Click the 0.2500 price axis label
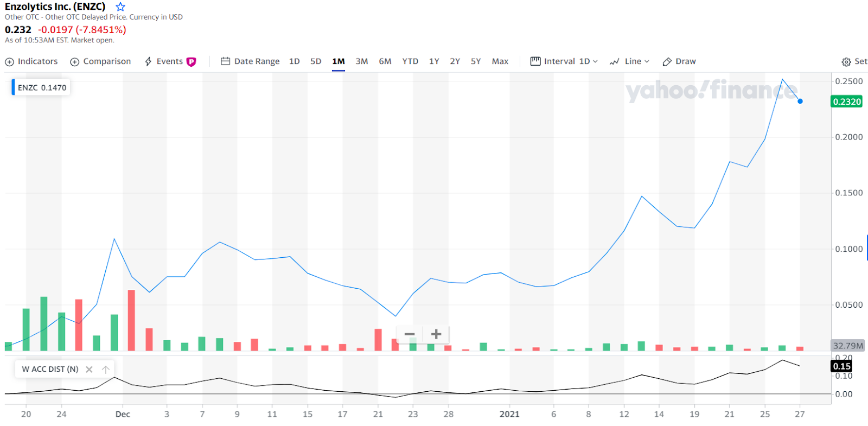The width and height of the screenshot is (868, 426). (x=849, y=81)
